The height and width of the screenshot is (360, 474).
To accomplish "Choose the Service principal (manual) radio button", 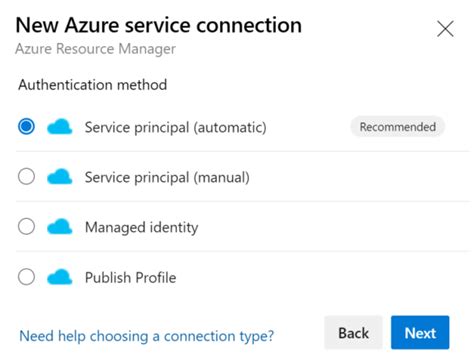I will pyautogui.click(x=26, y=176).
